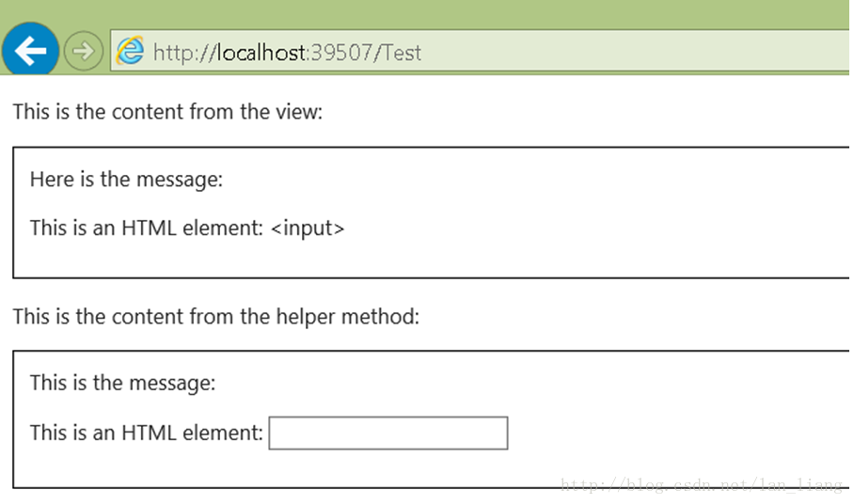Click the http:// prefix in the address

[x=184, y=53]
